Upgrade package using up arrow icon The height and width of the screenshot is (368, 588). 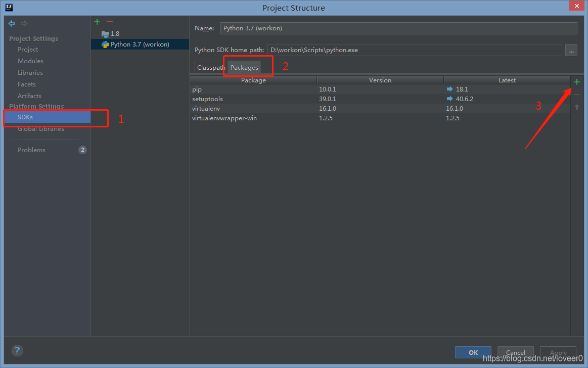[x=577, y=108]
